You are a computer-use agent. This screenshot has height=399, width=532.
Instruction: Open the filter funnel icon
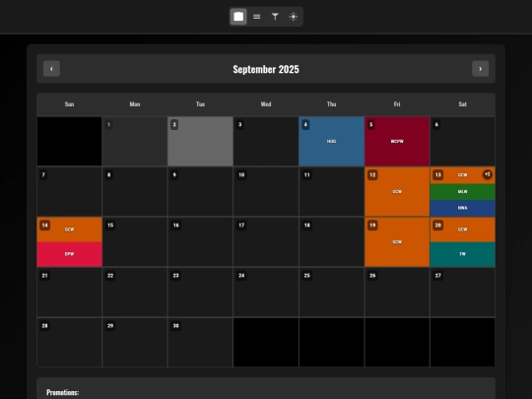[275, 17]
